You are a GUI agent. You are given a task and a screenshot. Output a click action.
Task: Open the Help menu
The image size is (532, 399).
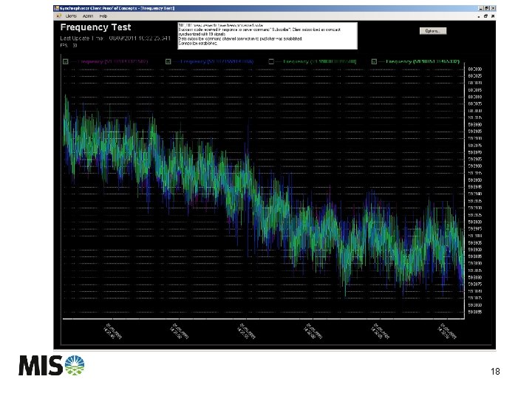[103, 16]
